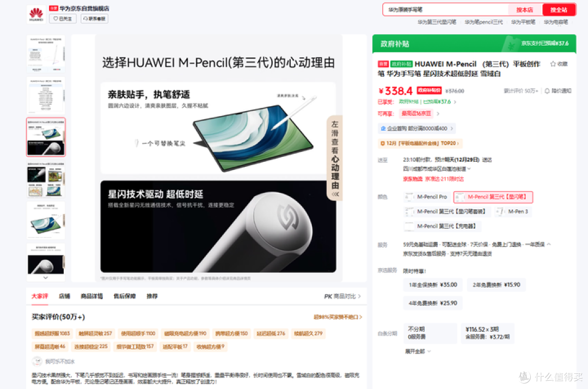The width and height of the screenshot is (588, 389).
Task: Select the bottom gallery thumbnail with pen cap
Action: (46, 261)
